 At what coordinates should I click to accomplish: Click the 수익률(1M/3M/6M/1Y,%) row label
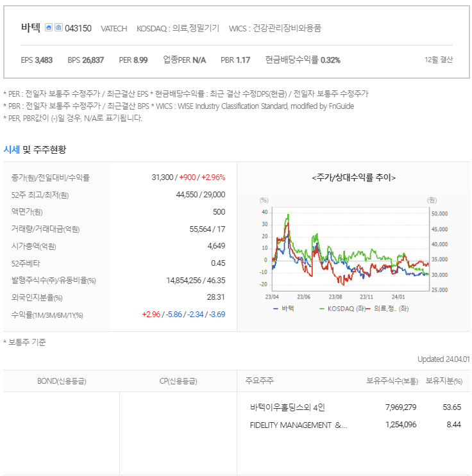[x=47, y=315]
